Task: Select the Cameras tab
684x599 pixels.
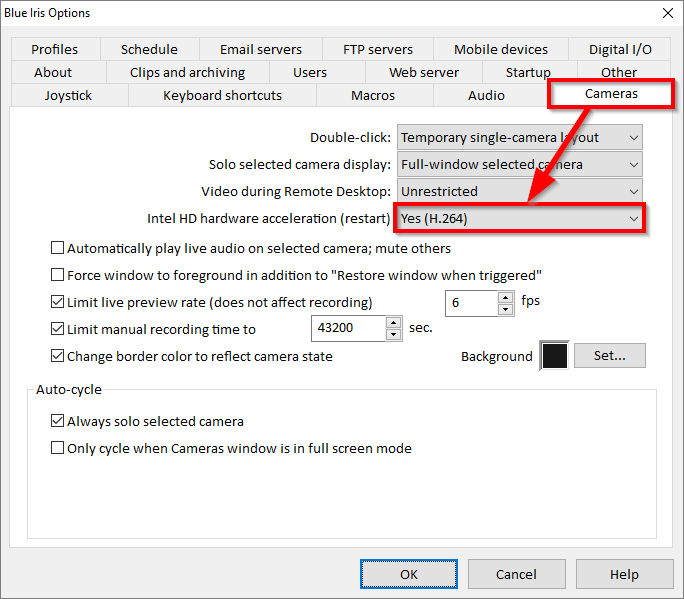Action: (611, 94)
